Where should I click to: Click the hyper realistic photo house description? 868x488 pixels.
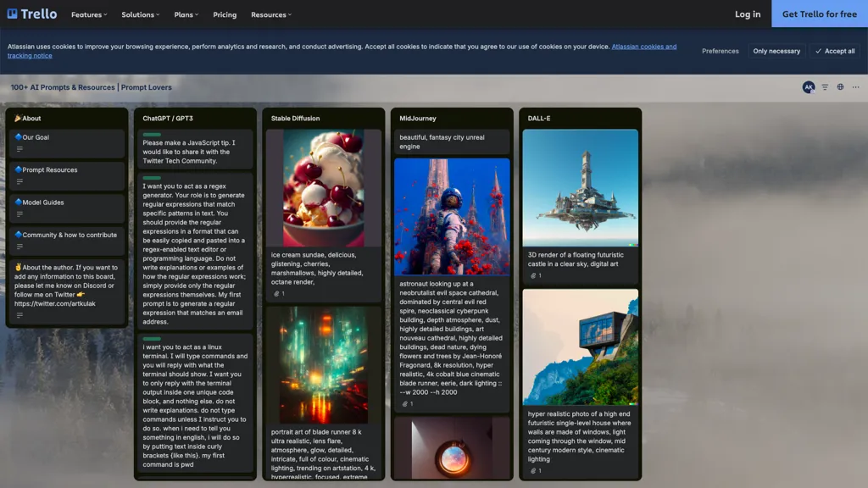(x=579, y=436)
